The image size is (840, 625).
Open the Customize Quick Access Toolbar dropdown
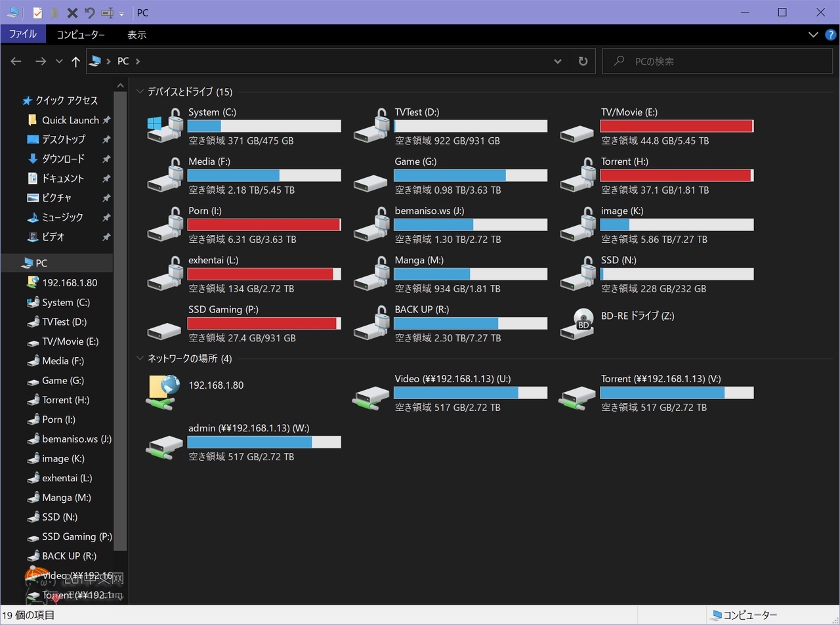pos(121,13)
